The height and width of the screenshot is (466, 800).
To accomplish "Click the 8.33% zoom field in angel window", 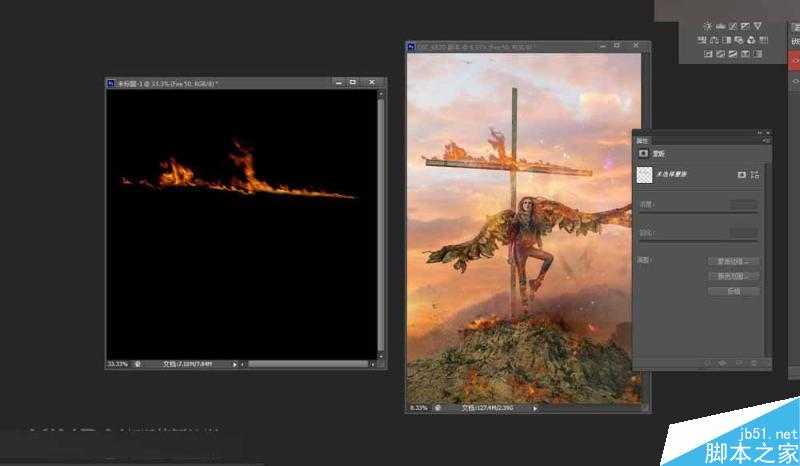I will tap(418, 408).
